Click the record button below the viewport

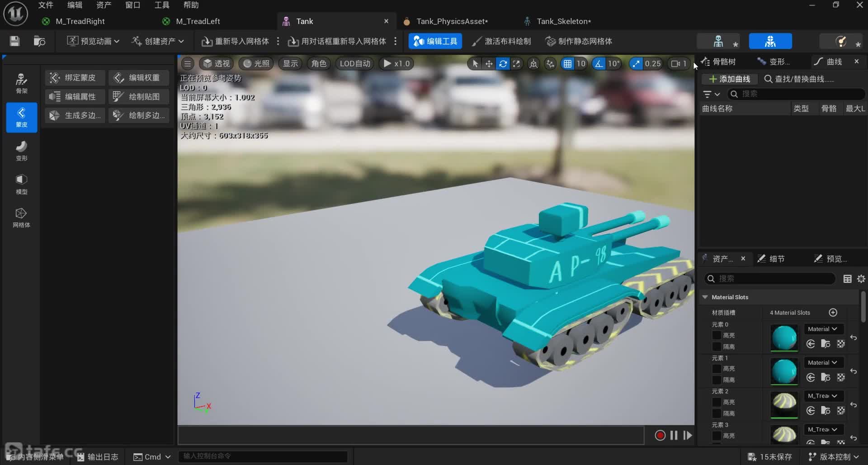[x=660, y=435]
